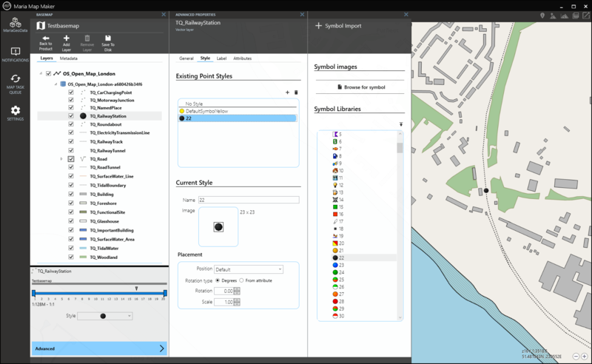
Task: Select style 22 in Existing Point Styles
Action: click(238, 118)
